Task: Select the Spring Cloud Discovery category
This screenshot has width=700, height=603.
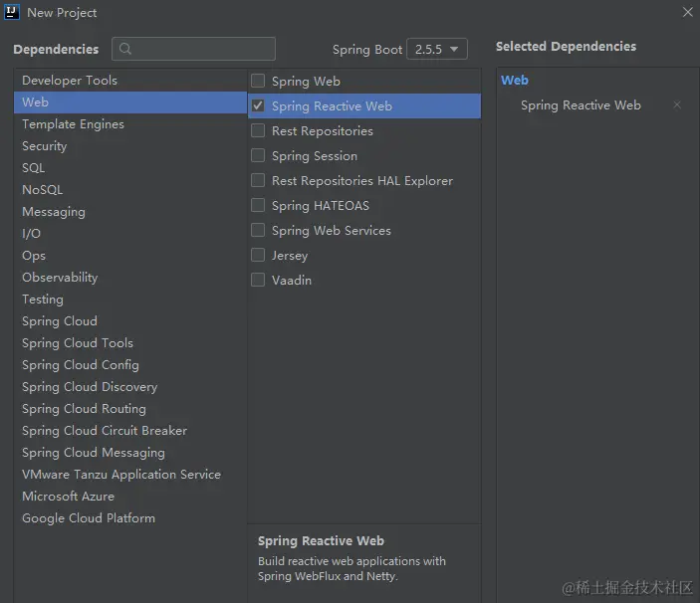Action: (130, 386)
